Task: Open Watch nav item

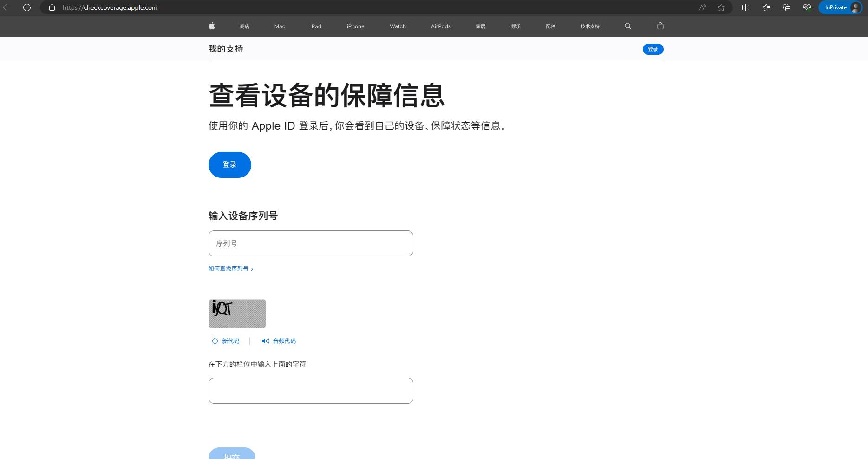Action: pyautogui.click(x=398, y=26)
